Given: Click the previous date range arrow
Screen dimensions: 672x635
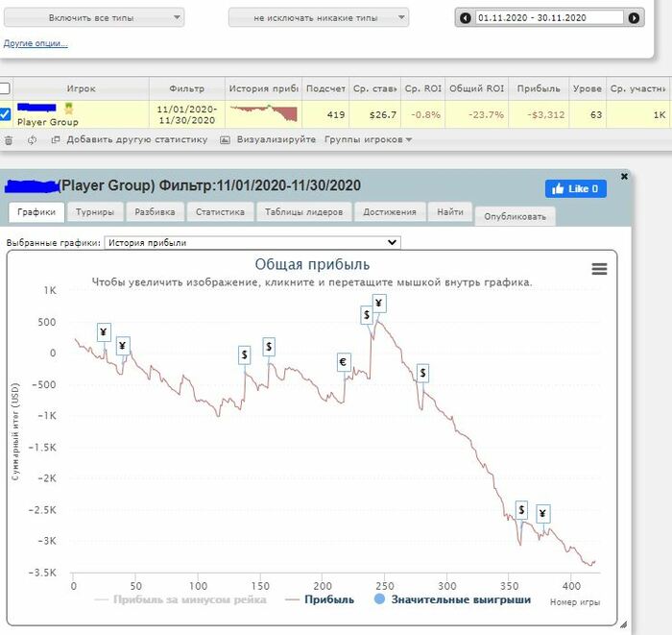Looking at the screenshot, I should 465,18.
